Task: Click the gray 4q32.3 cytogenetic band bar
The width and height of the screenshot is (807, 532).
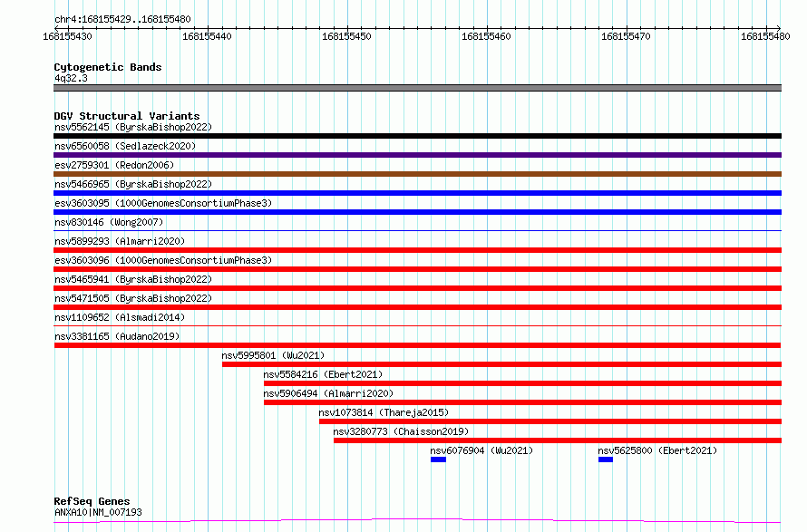Action: coord(417,88)
